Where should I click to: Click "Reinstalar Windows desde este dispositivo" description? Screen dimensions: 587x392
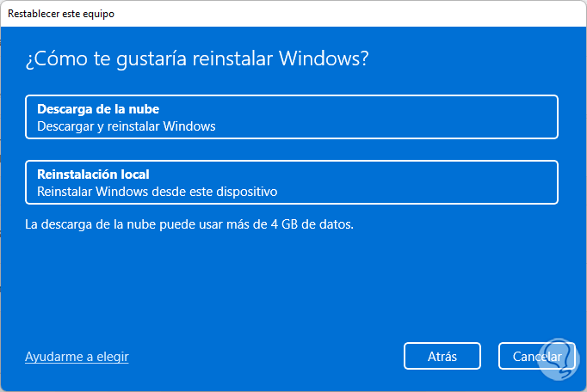(157, 192)
